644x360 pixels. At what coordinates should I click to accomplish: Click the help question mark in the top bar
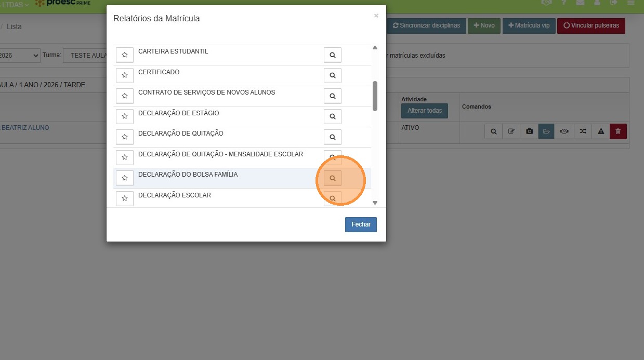coord(563,2)
